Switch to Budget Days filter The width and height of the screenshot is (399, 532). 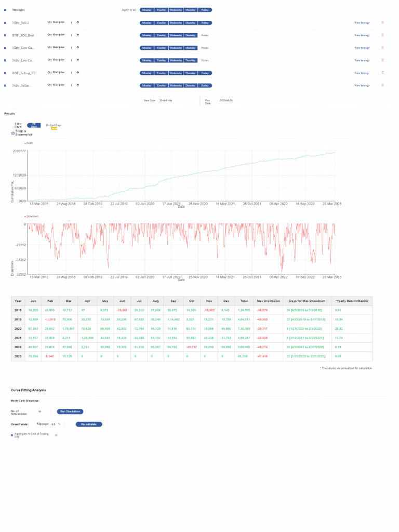(x=54, y=125)
